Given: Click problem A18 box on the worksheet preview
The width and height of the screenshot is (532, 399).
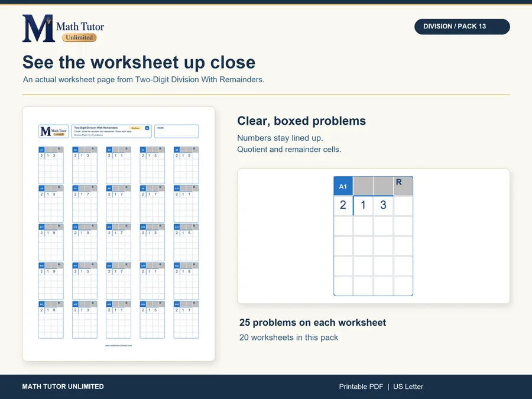Looking at the screenshot, I should [x=118, y=281].
